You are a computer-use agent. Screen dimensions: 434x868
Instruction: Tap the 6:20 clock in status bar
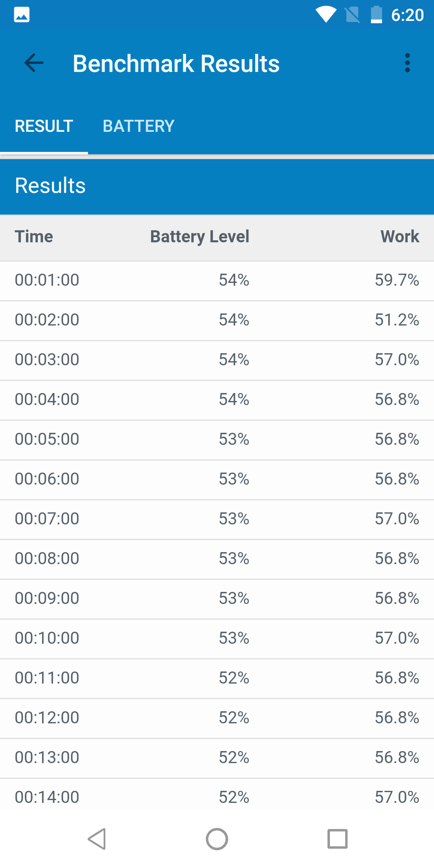pos(407,15)
